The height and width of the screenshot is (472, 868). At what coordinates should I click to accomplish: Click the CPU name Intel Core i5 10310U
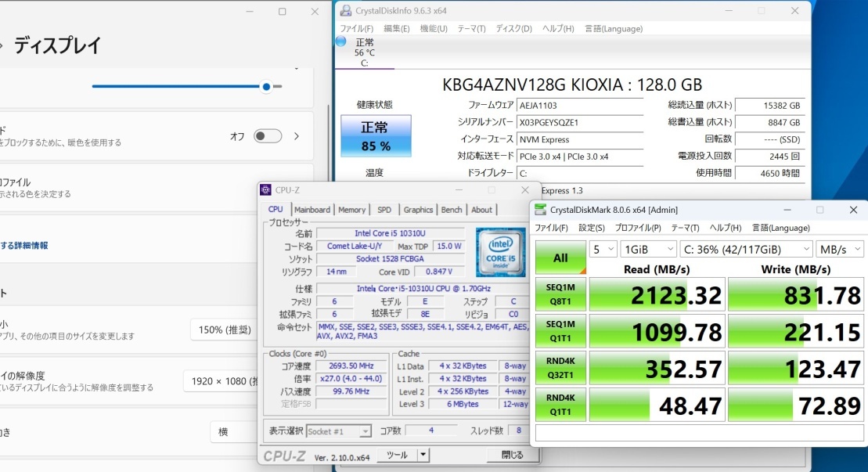click(x=390, y=233)
